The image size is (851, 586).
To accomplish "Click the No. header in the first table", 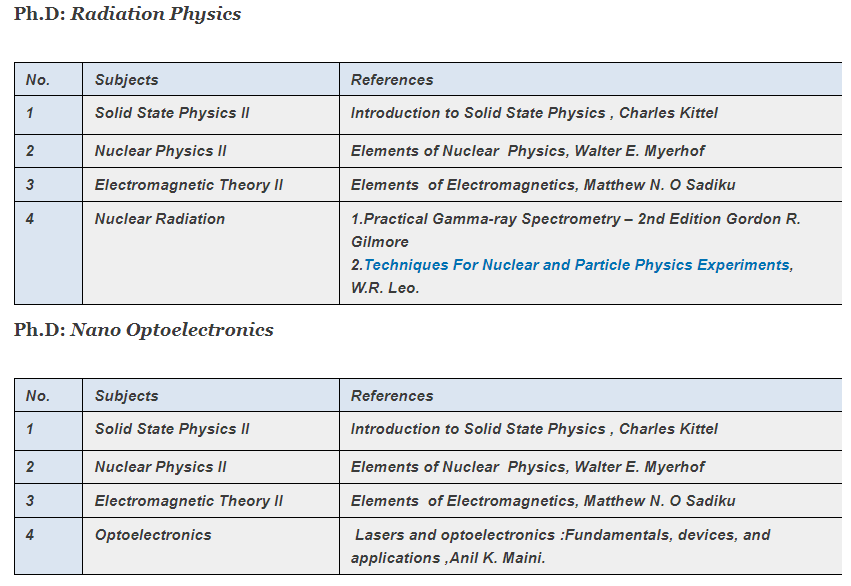I will click(x=38, y=80).
